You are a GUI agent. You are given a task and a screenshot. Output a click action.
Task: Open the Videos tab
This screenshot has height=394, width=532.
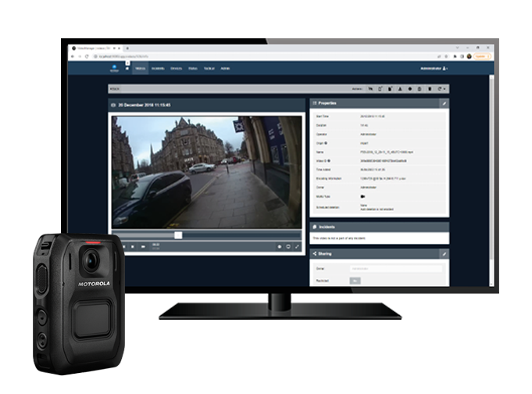point(141,69)
